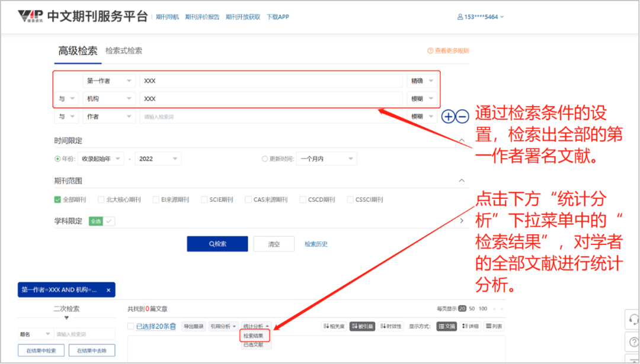640x364 pixels.
Task: Expand the 一个月内 update time dropdown
Action: coord(327,159)
